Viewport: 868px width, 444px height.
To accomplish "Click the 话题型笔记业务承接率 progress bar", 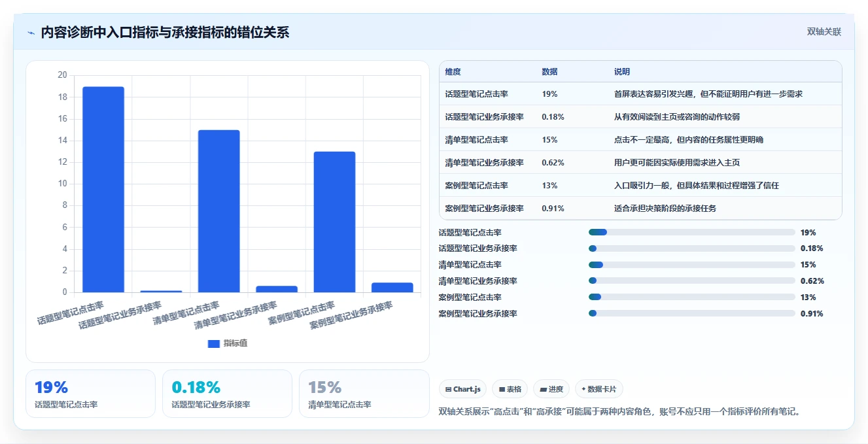I will [692, 248].
